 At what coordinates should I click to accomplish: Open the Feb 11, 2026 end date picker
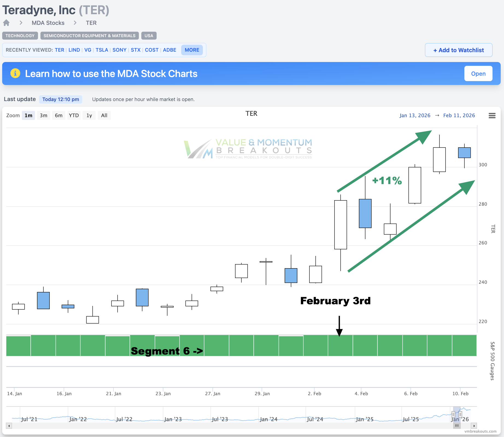(459, 116)
